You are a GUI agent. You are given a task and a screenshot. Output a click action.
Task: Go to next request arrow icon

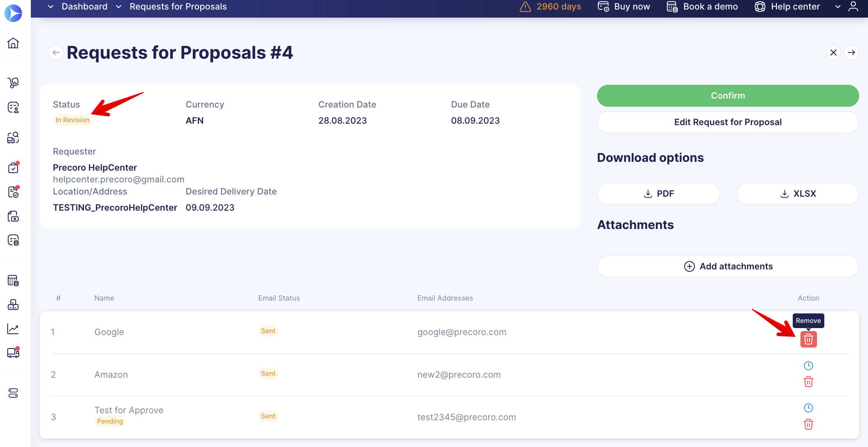point(851,52)
